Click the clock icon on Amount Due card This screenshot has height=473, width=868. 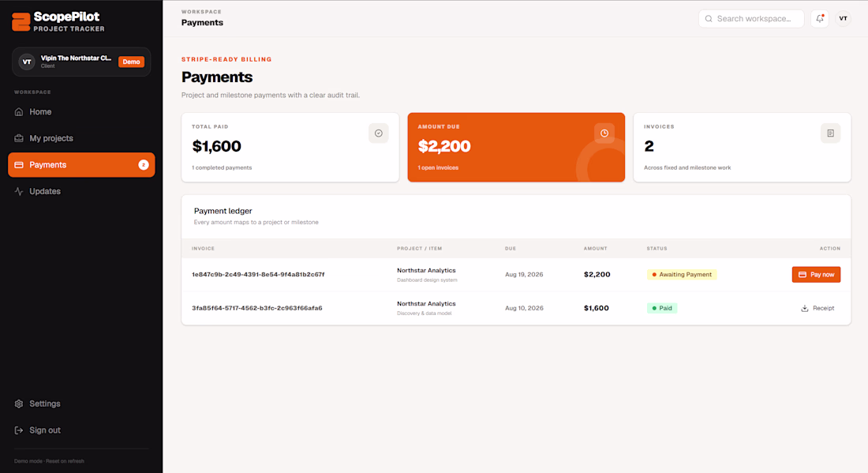tap(604, 133)
